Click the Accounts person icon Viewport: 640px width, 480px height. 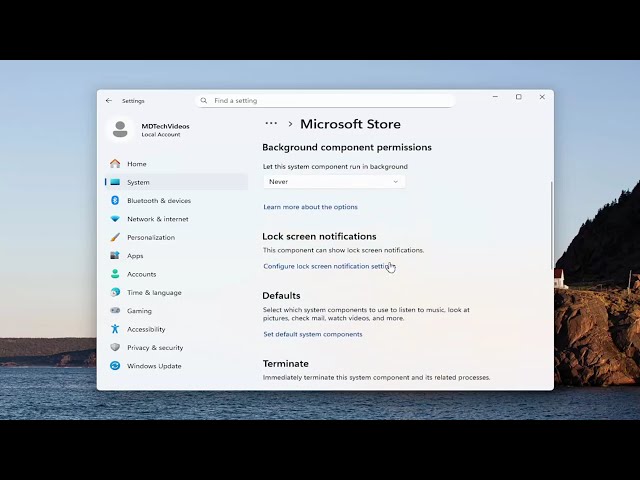click(115, 274)
